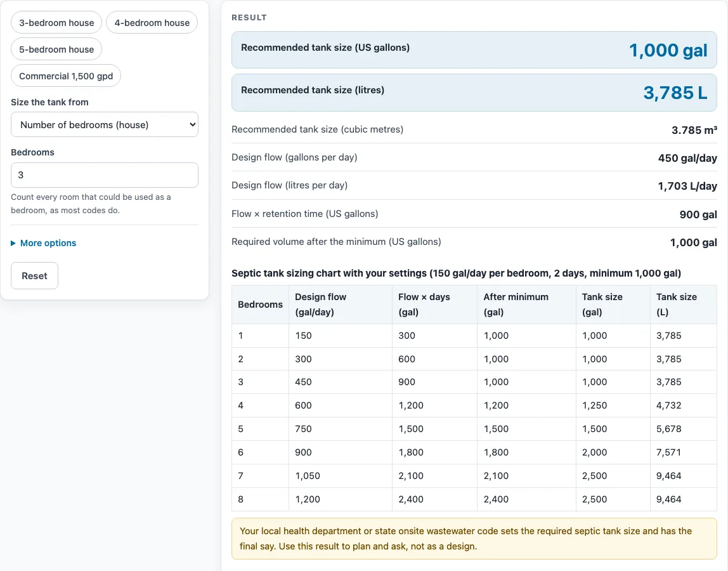Click the bedroom count hint text

click(91, 204)
